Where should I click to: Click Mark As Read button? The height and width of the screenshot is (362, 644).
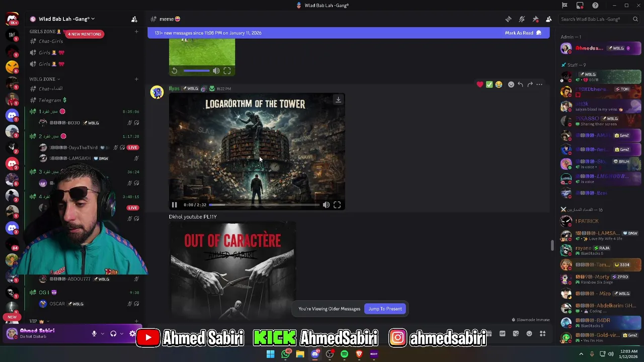point(523,33)
